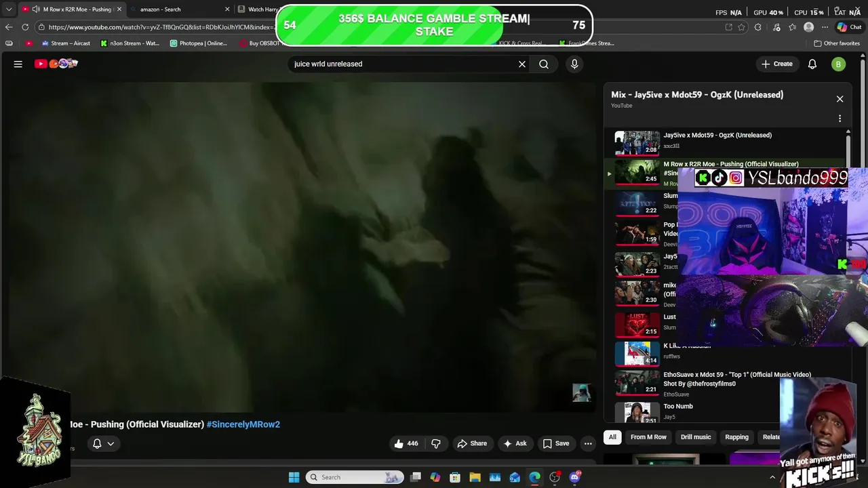Click the channel watermark in video corner
The height and width of the screenshot is (488, 868).
tap(581, 392)
